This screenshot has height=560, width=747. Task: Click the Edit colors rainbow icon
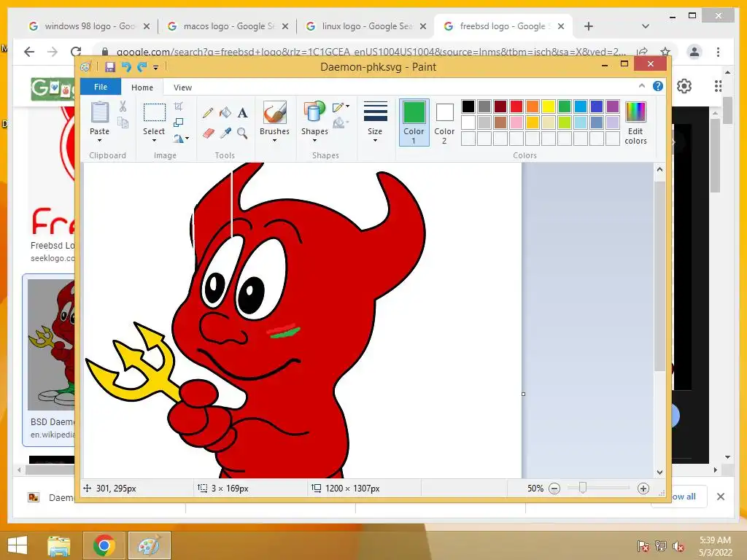click(x=635, y=112)
